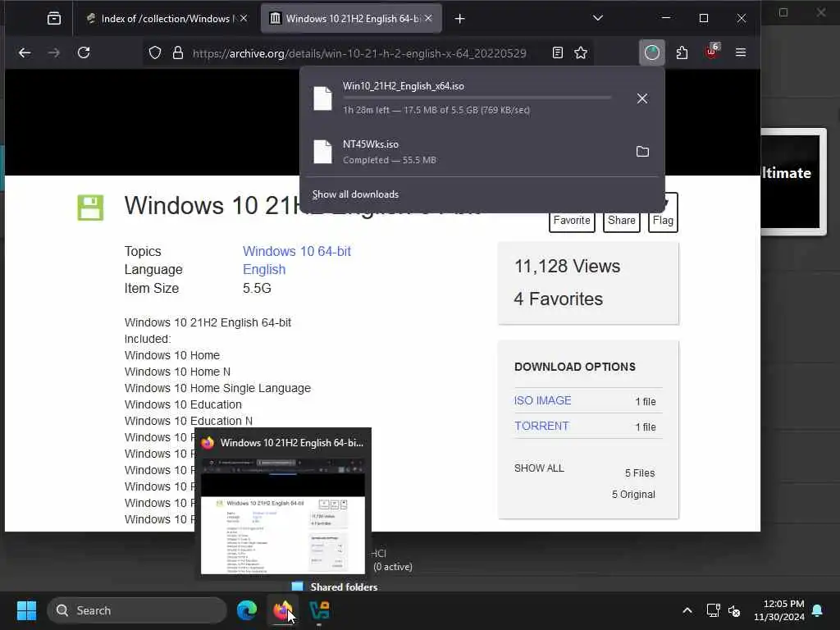Open the extensions puzzle icon
Image resolution: width=840 pixels, height=630 pixels.
(x=682, y=52)
